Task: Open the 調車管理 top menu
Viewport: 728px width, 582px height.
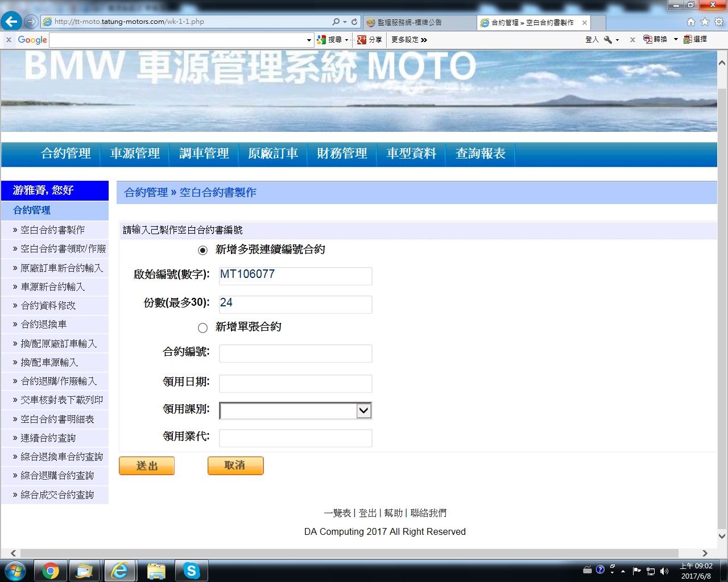Action: (204, 153)
